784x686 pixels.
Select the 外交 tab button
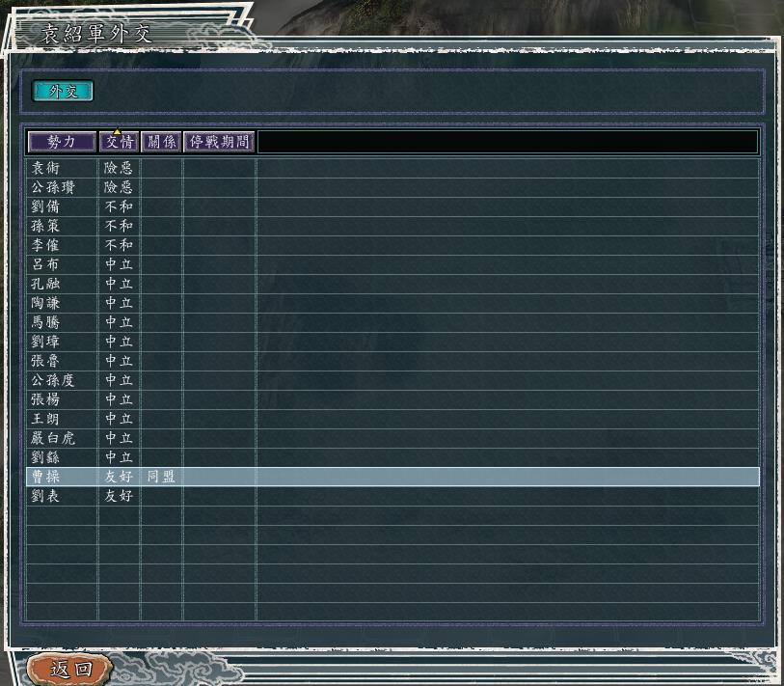pos(63,91)
